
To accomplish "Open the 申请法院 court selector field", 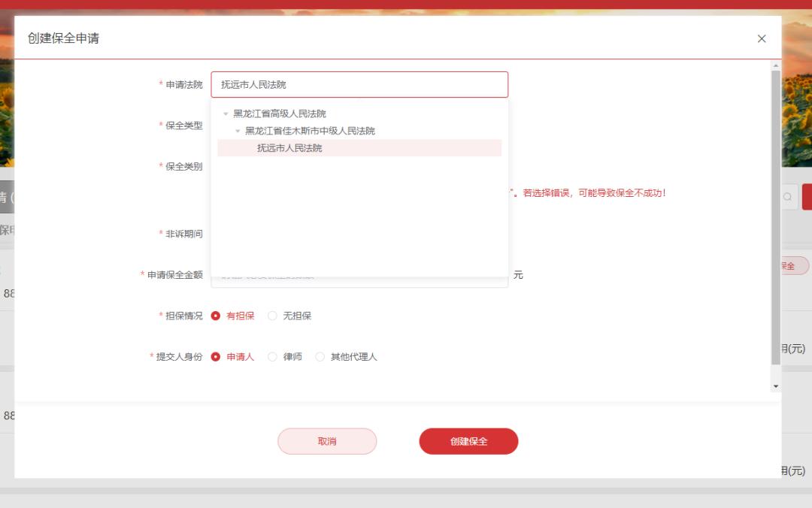I will pos(359,84).
